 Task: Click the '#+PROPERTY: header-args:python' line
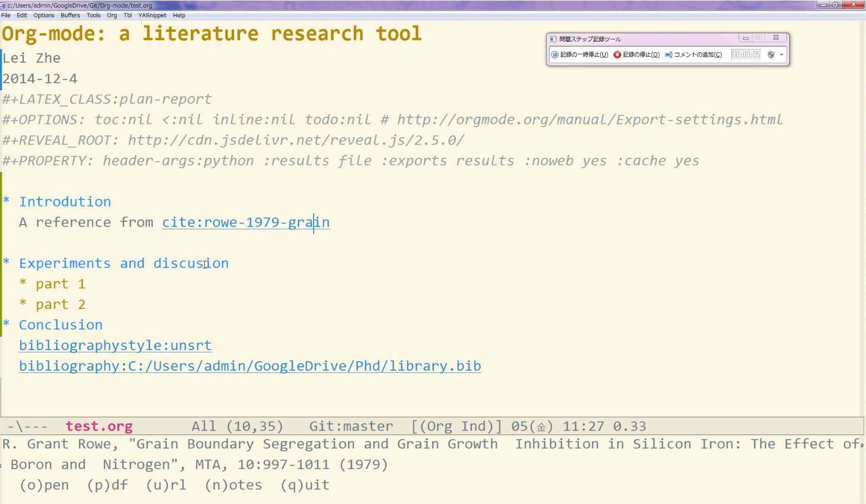(351, 161)
